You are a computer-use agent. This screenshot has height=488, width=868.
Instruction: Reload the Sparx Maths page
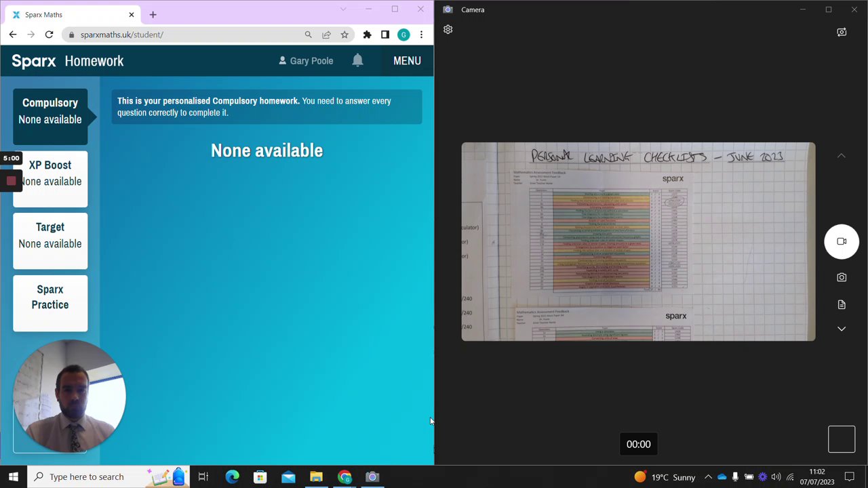[x=49, y=35]
